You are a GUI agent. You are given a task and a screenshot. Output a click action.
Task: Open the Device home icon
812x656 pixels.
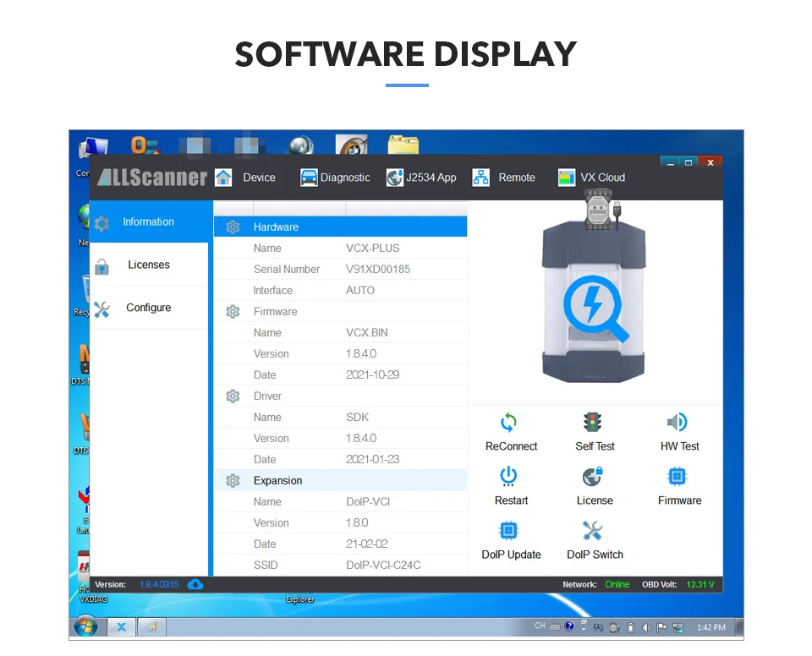(223, 178)
